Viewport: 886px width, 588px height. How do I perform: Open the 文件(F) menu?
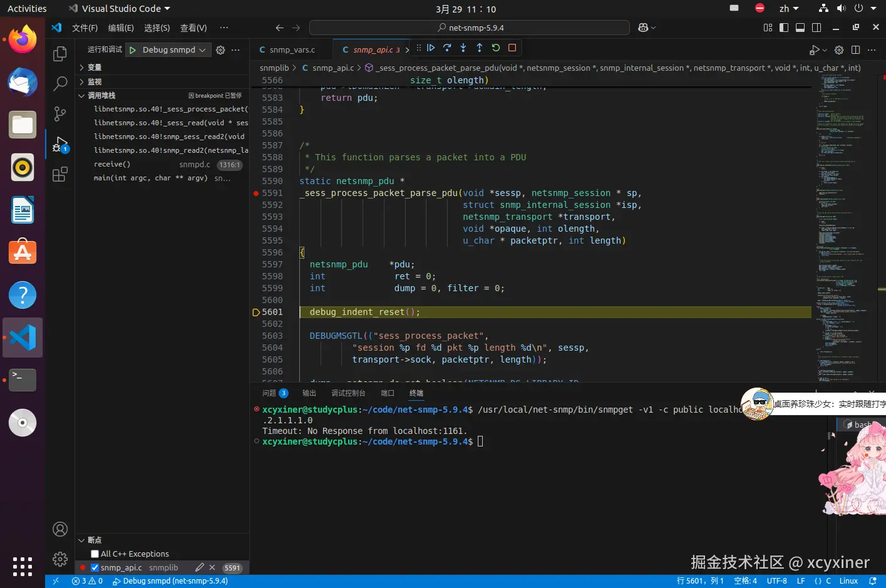[x=85, y=28]
